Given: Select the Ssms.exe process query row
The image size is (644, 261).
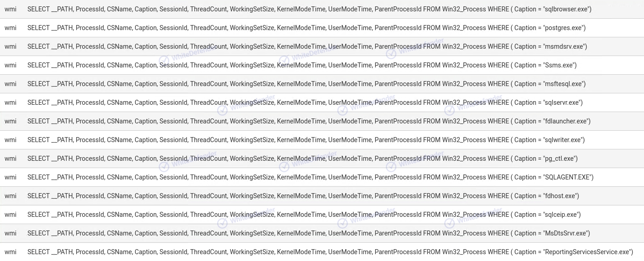Looking at the screenshot, I should pos(322,65).
